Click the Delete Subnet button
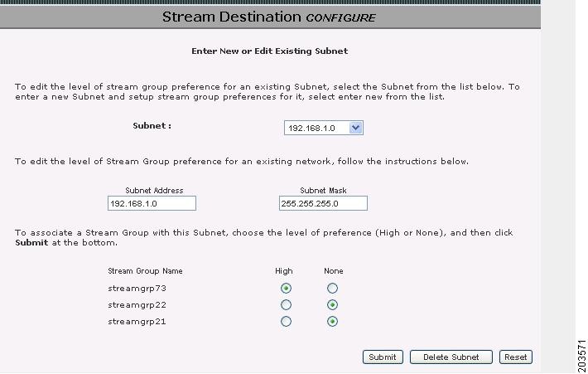Screen dimensions: 588x374 (x=451, y=357)
